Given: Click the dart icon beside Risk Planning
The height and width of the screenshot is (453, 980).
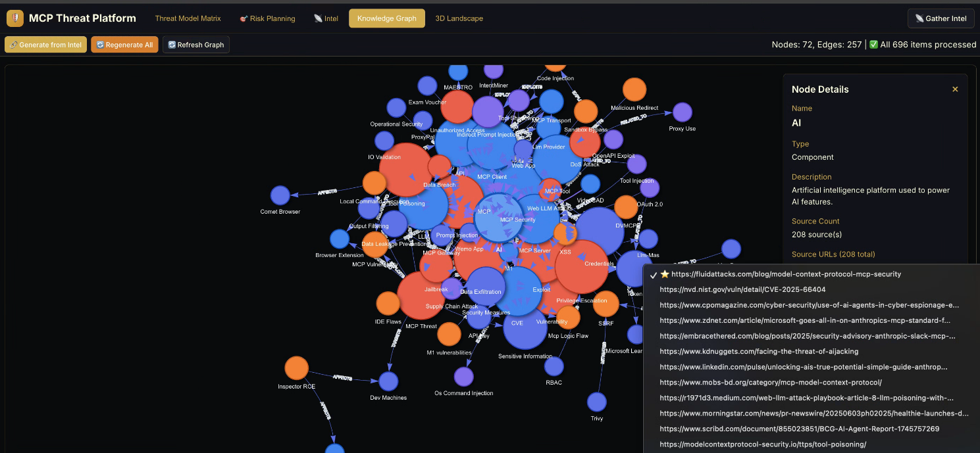Looking at the screenshot, I should tap(243, 18).
